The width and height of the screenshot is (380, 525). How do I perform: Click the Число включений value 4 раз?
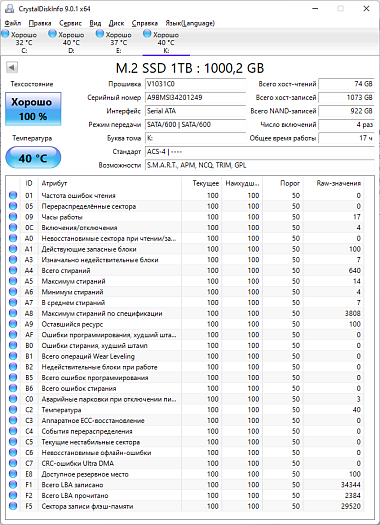click(346, 125)
